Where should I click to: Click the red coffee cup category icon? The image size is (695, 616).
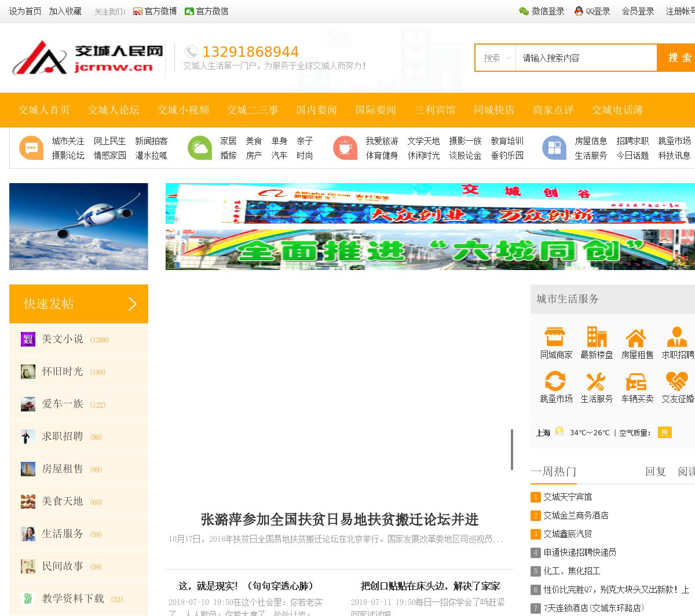pyautogui.click(x=345, y=148)
